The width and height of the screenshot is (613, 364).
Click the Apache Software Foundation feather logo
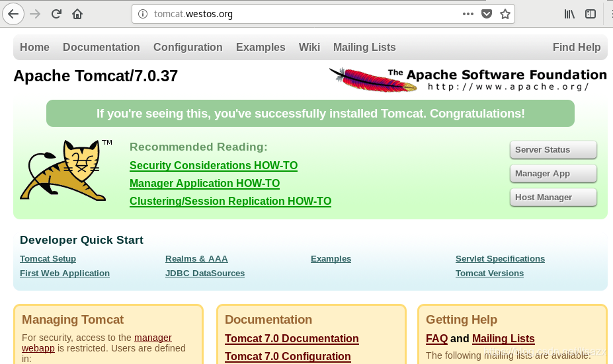(468, 80)
